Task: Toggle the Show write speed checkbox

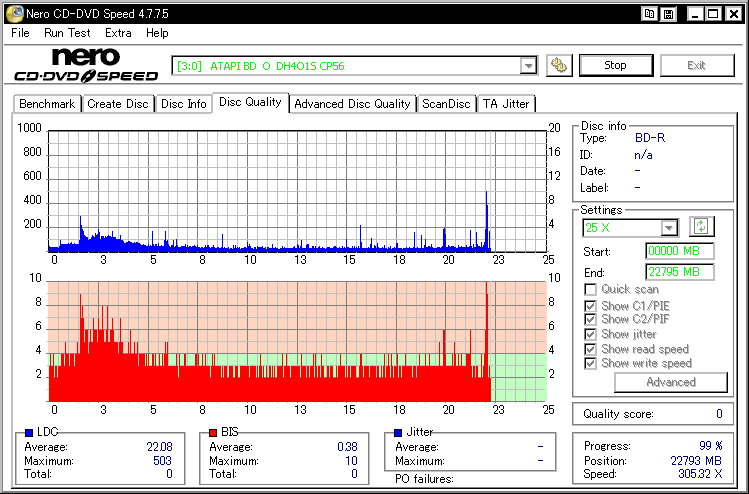Action: [x=590, y=364]
